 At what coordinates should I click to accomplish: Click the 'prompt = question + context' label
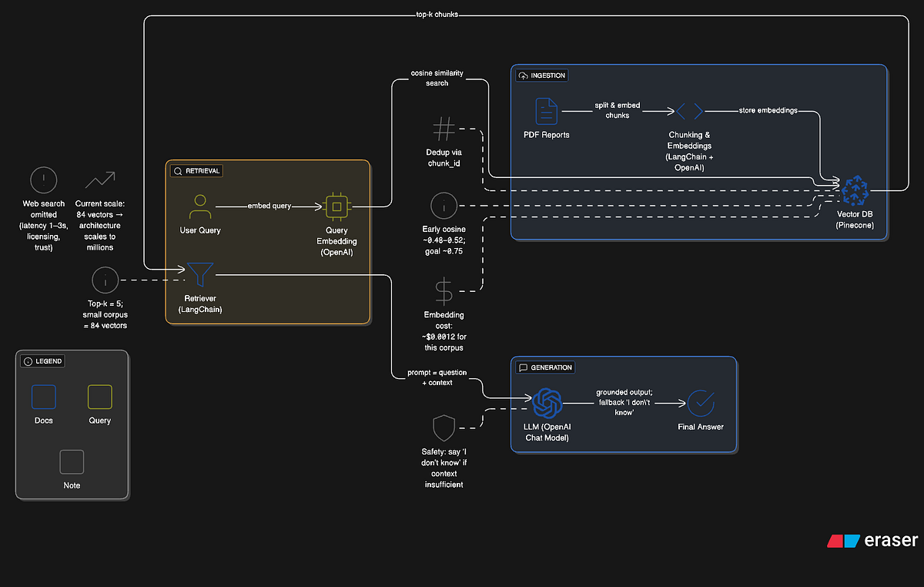pyautogui.click(x=437, y=377)
